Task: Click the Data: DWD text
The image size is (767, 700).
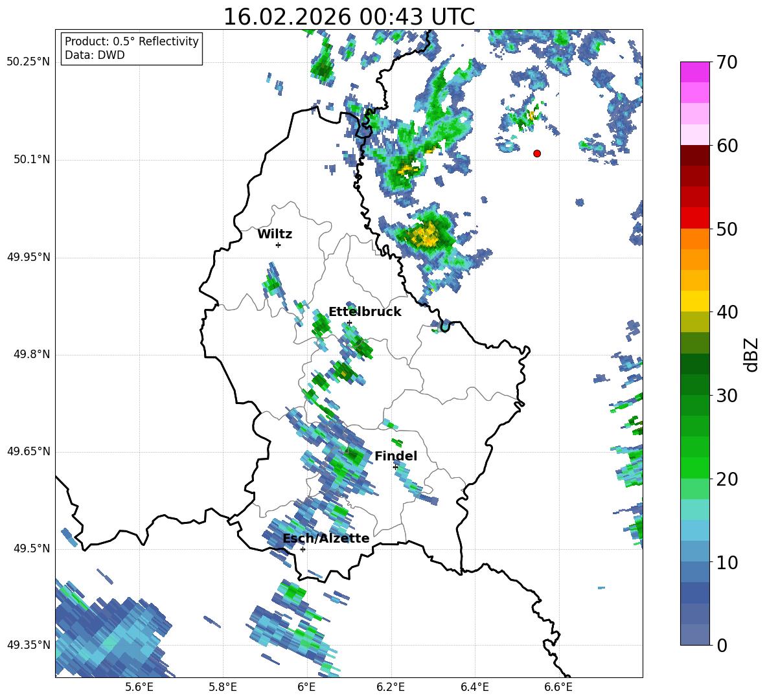Action: (95, 55)
